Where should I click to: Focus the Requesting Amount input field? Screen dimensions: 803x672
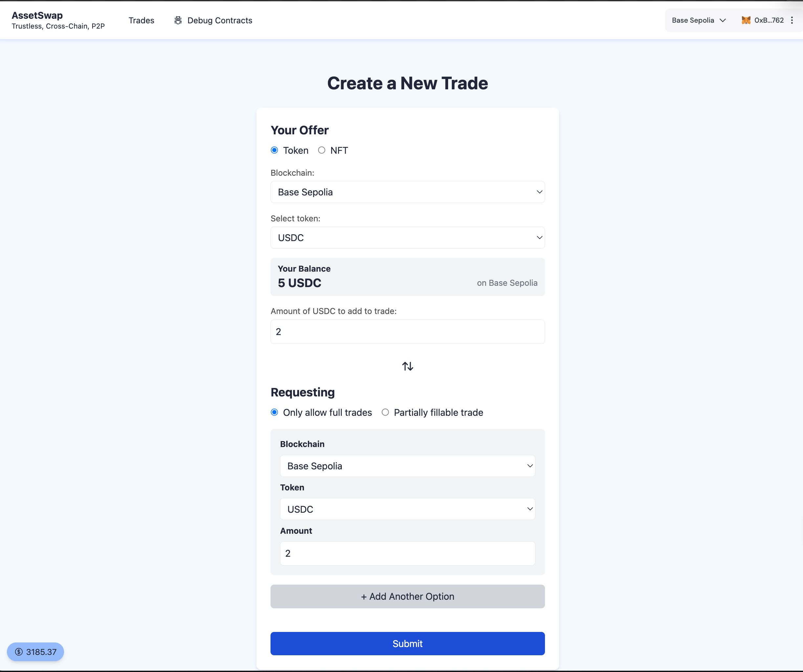click(x=408, y=553)
